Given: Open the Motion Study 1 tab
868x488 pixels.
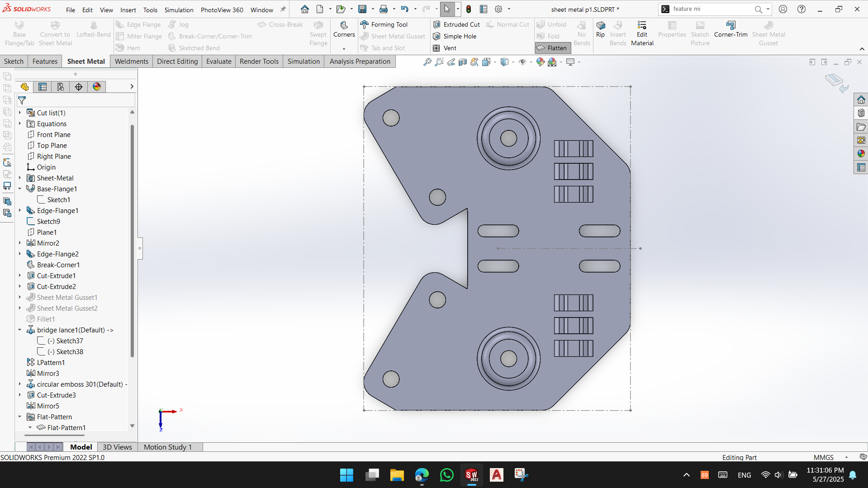Looking at the screenshot, I should point(168,447).
